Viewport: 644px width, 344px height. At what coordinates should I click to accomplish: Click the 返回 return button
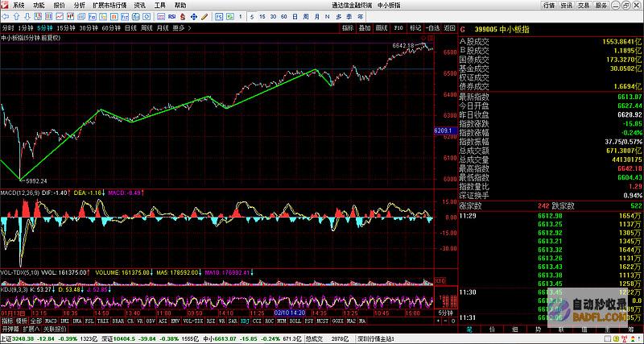click(x=449, y=28)
